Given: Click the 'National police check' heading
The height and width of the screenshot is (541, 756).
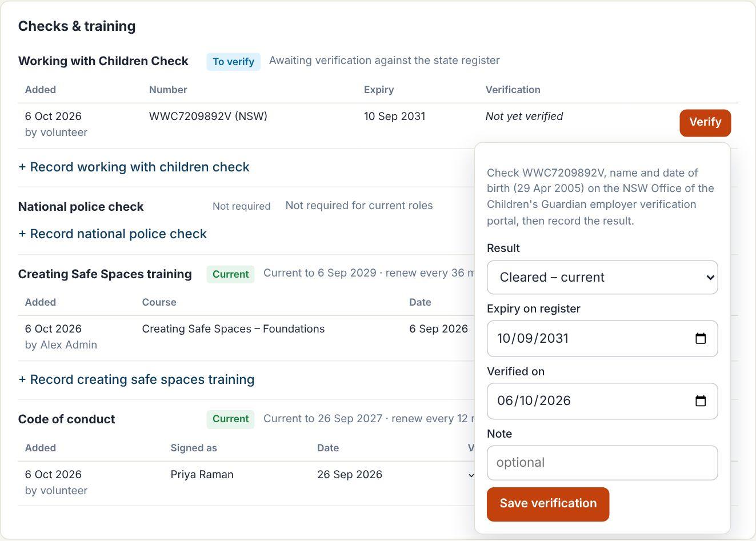Looking at the screenshot, I should [81, 207].
